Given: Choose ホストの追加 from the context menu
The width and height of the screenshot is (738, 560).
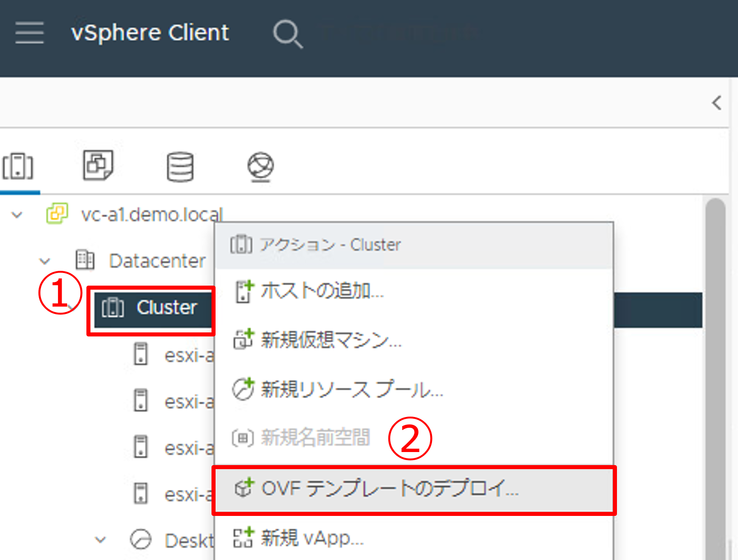Looking at the screenshot, I should click(322, 291).
